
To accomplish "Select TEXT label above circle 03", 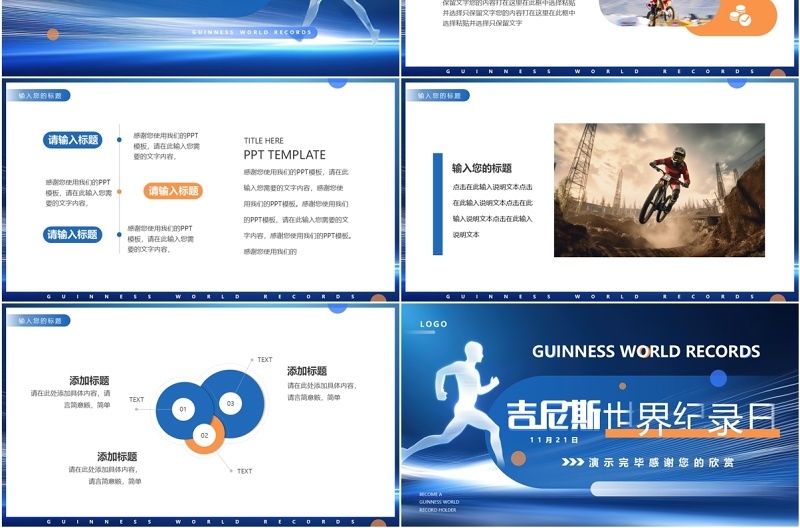I will (x=265, y=360).
